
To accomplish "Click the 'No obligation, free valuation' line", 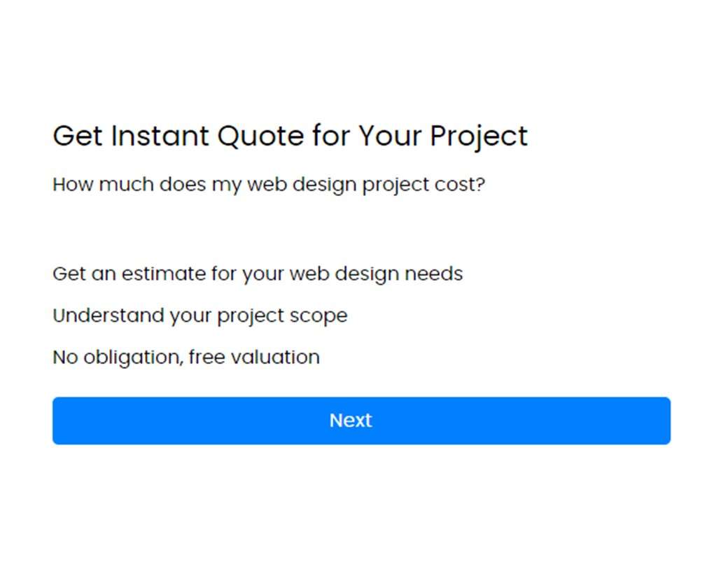I will (x=186, y=358).
